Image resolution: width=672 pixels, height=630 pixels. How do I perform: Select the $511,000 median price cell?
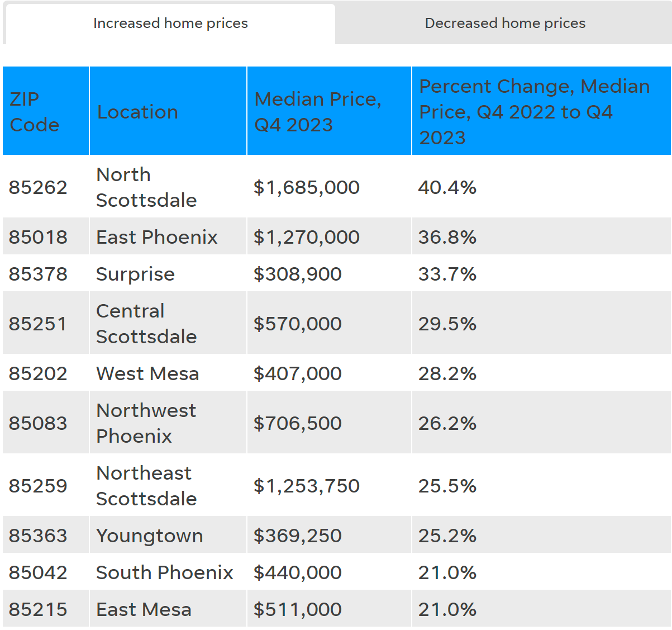(x=297, y=609)
